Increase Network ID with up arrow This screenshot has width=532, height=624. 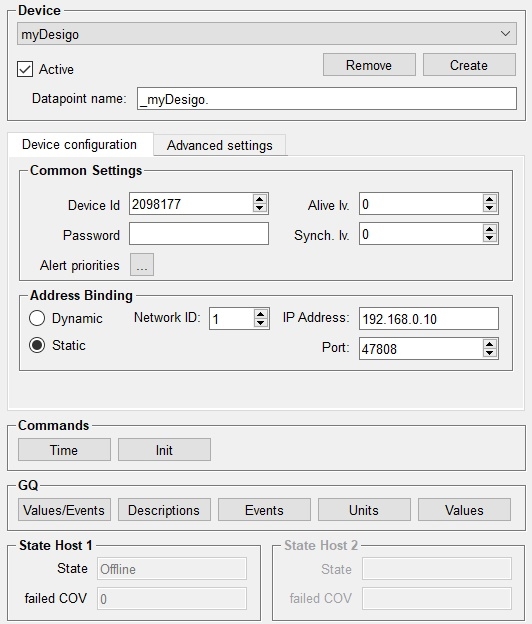coord(261,314)
